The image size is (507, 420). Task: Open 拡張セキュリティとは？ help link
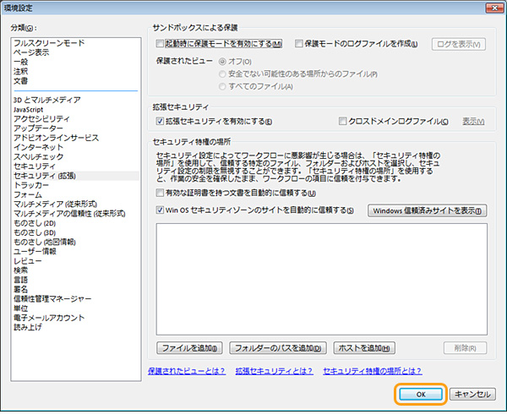coord(275,370)
